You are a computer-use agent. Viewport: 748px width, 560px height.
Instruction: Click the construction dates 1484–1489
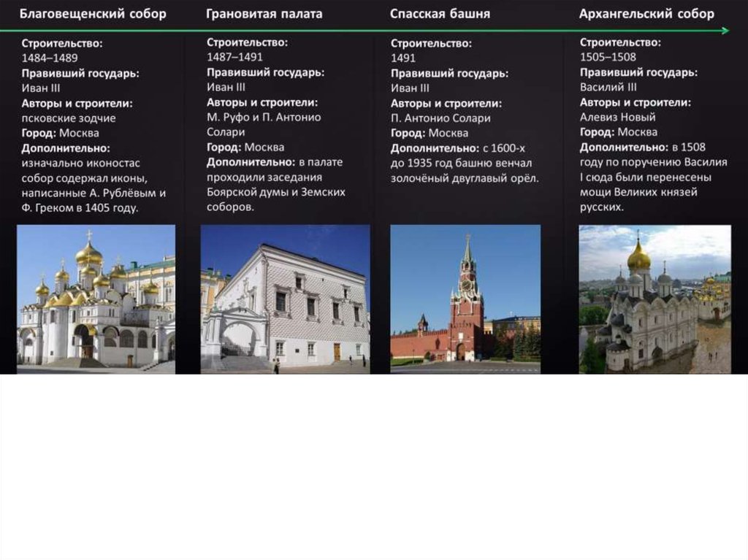(x=50, y=58)
